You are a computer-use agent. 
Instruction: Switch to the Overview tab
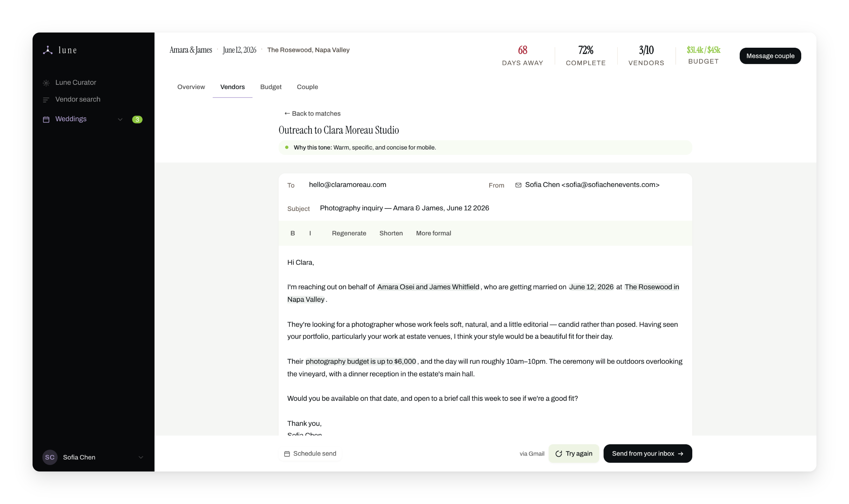pyautogui.click(x=191, y=87)
